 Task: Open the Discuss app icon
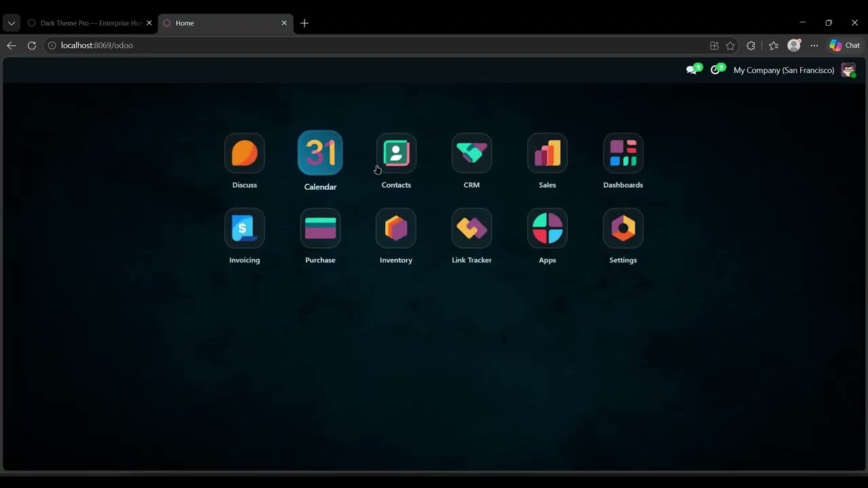[x=244, y=153]
